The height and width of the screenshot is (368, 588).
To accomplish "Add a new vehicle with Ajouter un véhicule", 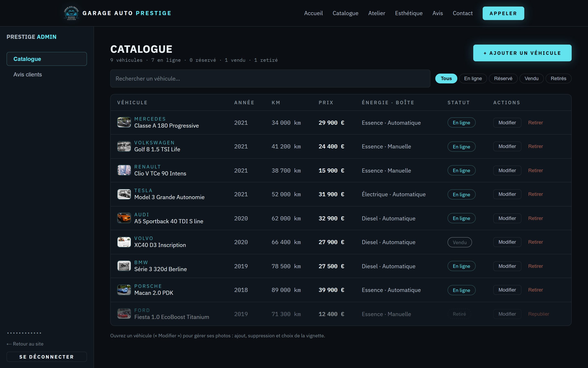I will (x=522, y=53).
